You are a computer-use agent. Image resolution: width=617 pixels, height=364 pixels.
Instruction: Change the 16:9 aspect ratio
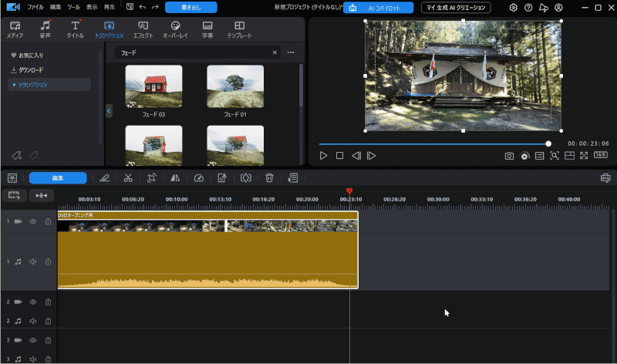(601, 155)
